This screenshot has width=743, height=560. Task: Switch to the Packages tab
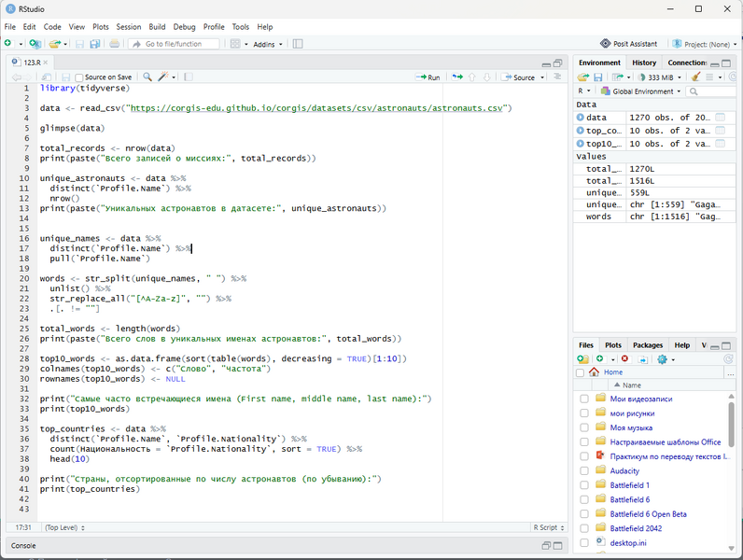coord(648,345)
